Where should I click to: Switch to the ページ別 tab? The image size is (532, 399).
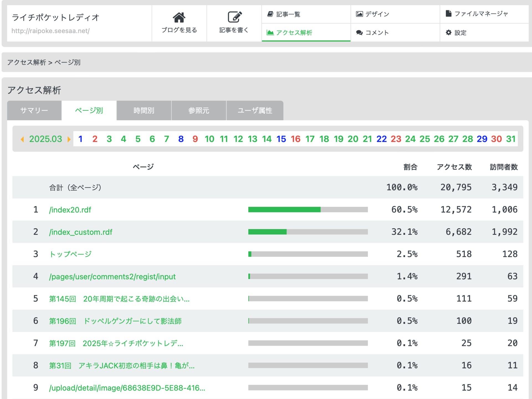coord(89,110)
